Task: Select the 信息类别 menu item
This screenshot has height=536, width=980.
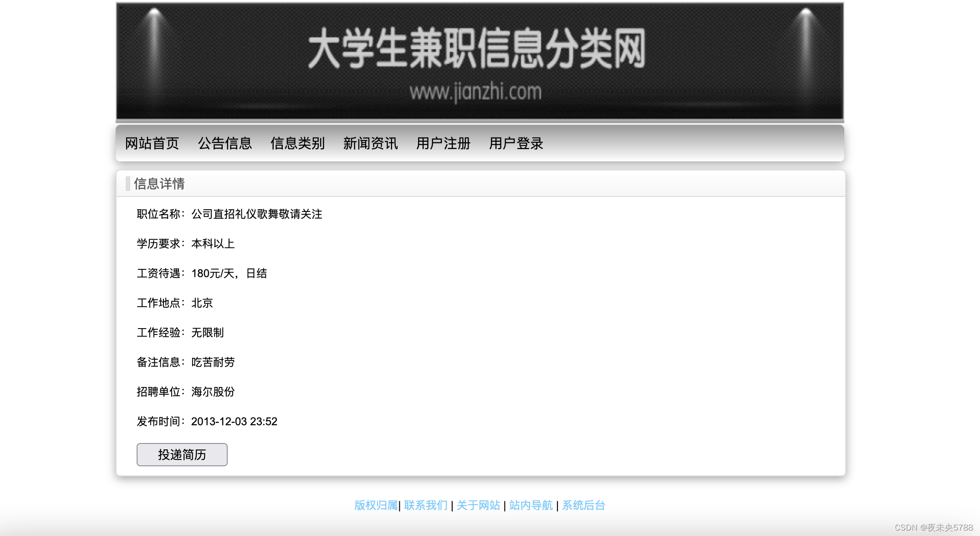Action: [x=297, y=144]
